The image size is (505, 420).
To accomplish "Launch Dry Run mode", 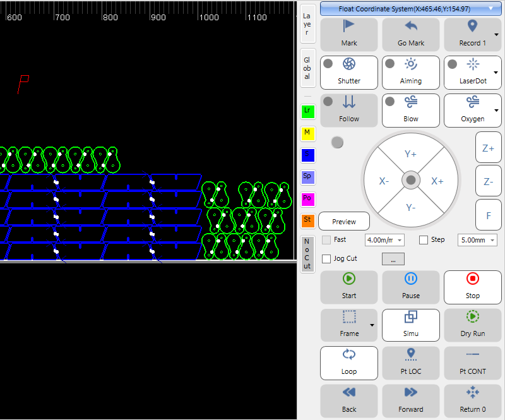I will tap(472, 325).
